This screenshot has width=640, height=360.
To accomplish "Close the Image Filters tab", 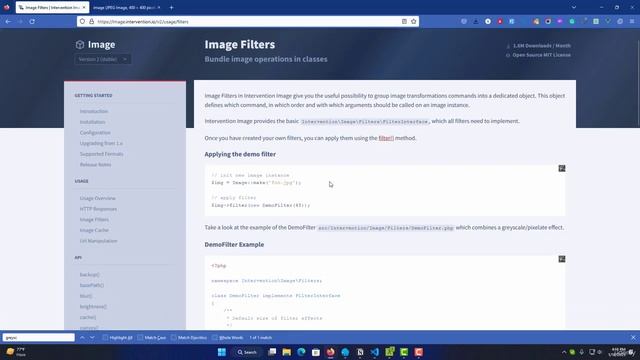I will pyautogui.click(x=84, y=7).
